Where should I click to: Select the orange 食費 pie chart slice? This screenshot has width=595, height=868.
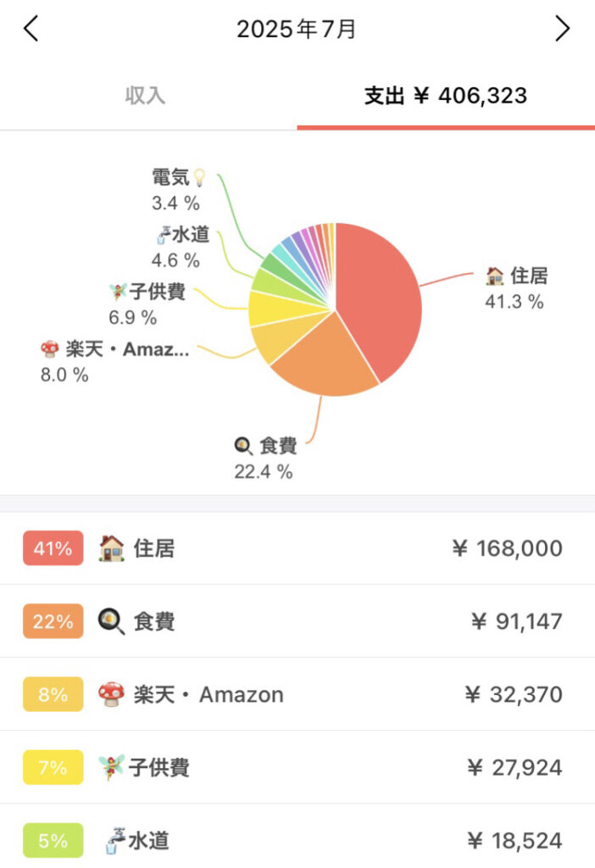(325, 359)
